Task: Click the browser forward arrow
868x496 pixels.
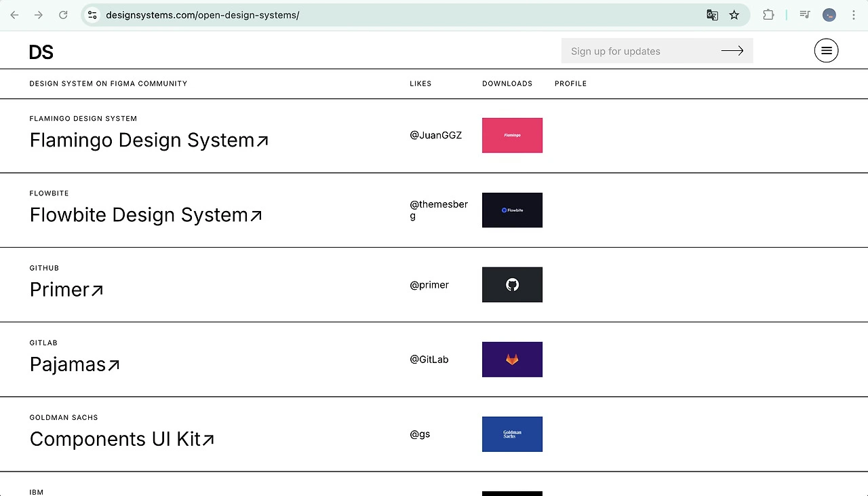Action: (x=39, y=15)
